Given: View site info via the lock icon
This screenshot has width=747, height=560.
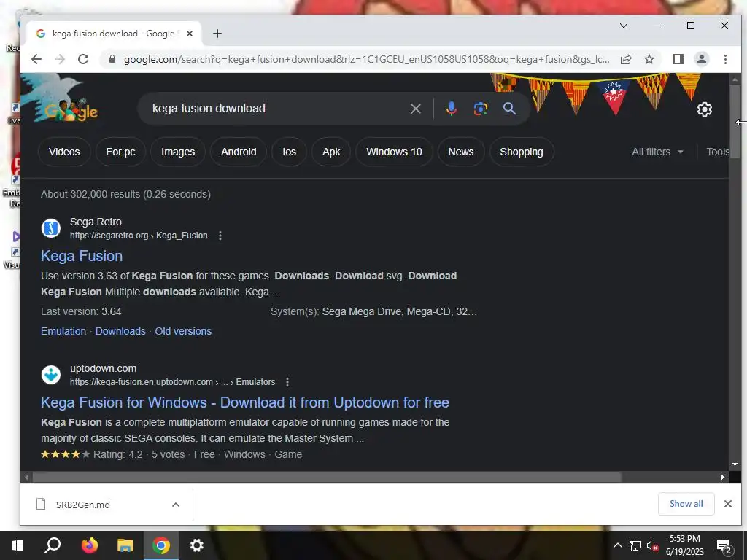Looking at the screenshot, I should click(112, 59).
